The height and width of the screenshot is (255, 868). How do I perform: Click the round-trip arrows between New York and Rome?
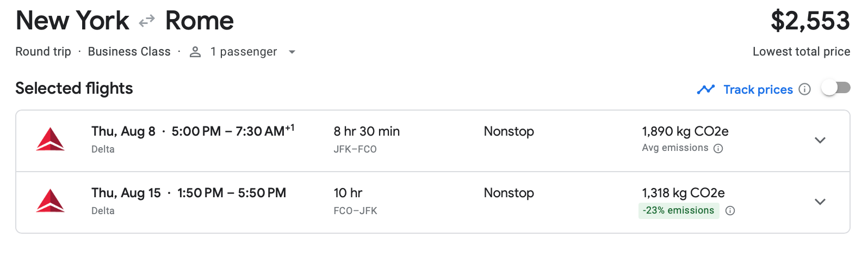(147, 22)
